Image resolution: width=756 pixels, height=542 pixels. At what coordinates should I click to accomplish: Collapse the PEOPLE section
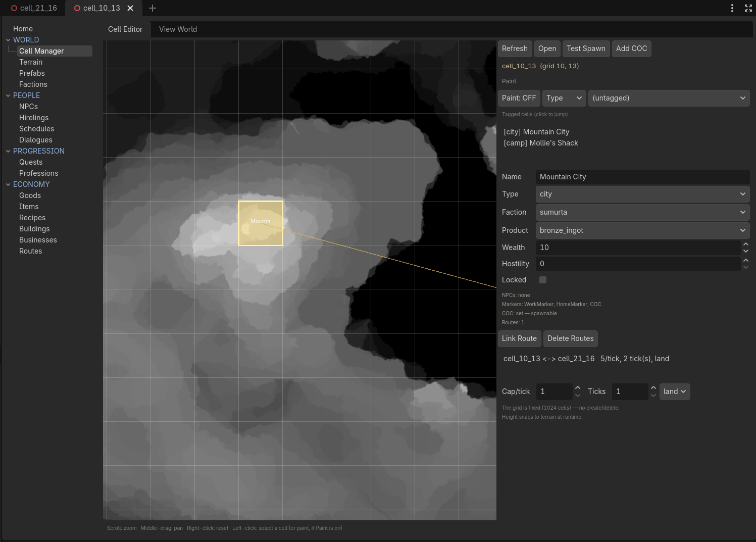pyautogui.click(x=8, y=95)
